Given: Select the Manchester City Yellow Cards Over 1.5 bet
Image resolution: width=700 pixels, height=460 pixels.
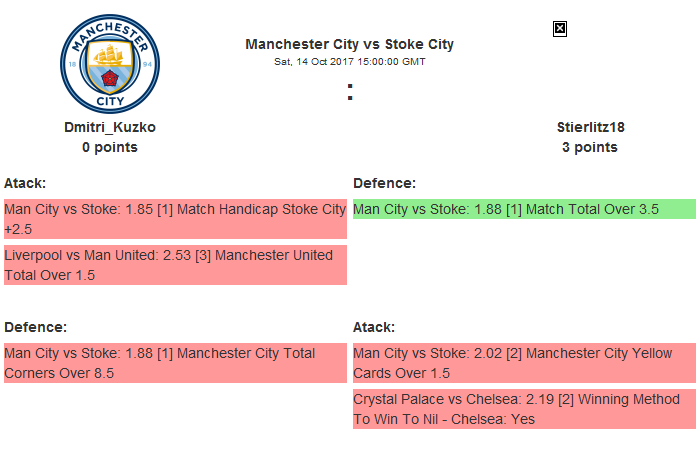Looking at the screenshot, I should coord(523,363).
